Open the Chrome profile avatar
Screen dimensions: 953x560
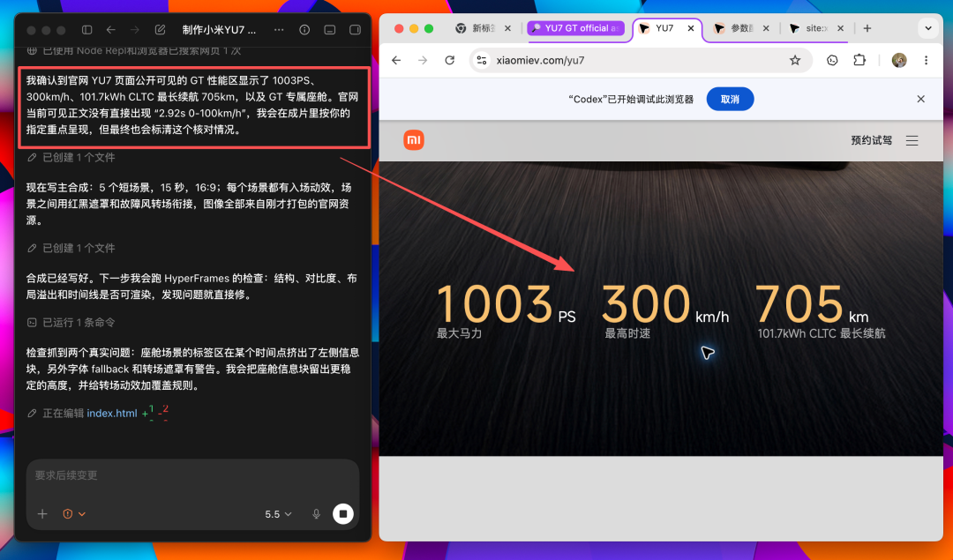pos(899,60)
